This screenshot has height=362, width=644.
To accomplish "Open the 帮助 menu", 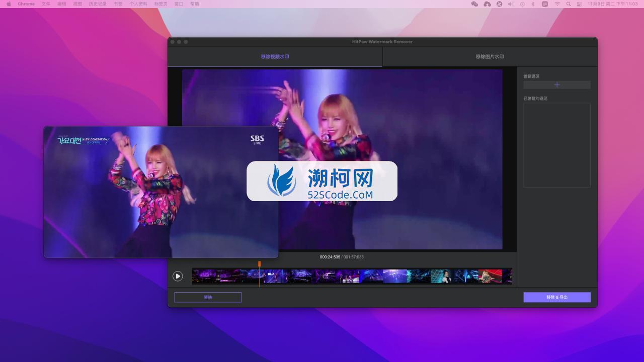I will click(x=195, y=4).
